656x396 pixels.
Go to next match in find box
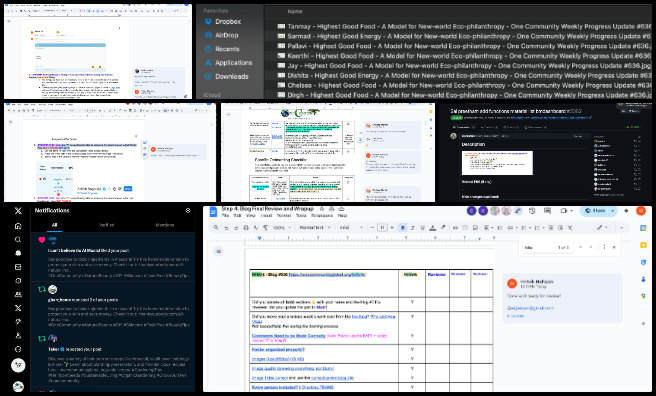point(591,247)
